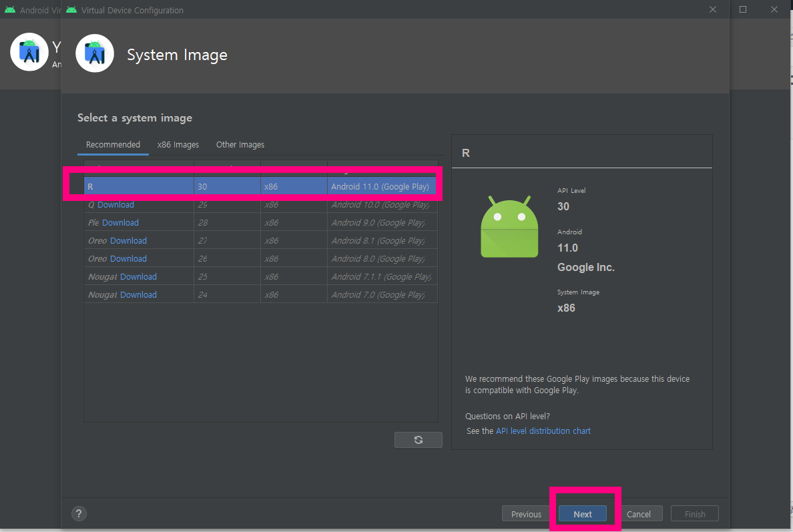Cancel the virtual device setup
793x532 pixels.
639,514
